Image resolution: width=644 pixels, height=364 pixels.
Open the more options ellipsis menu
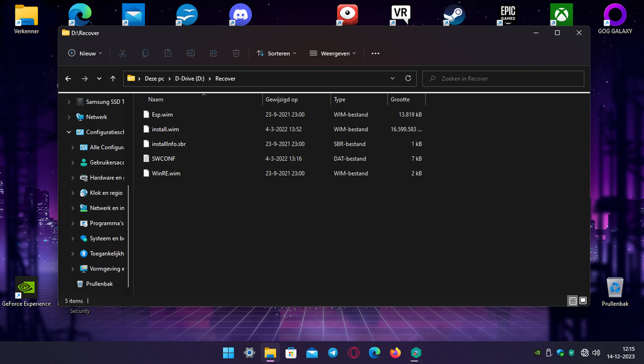point(376,54)
